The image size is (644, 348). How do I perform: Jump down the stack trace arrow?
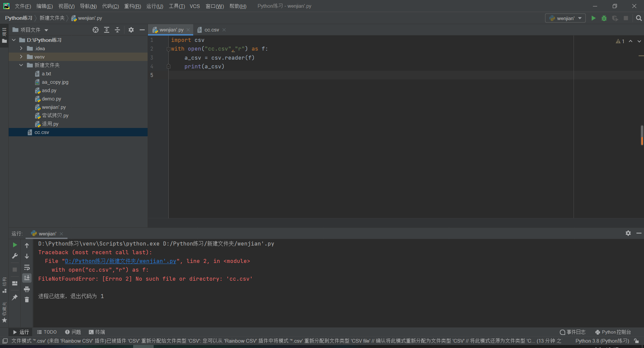tap(27, 256)
